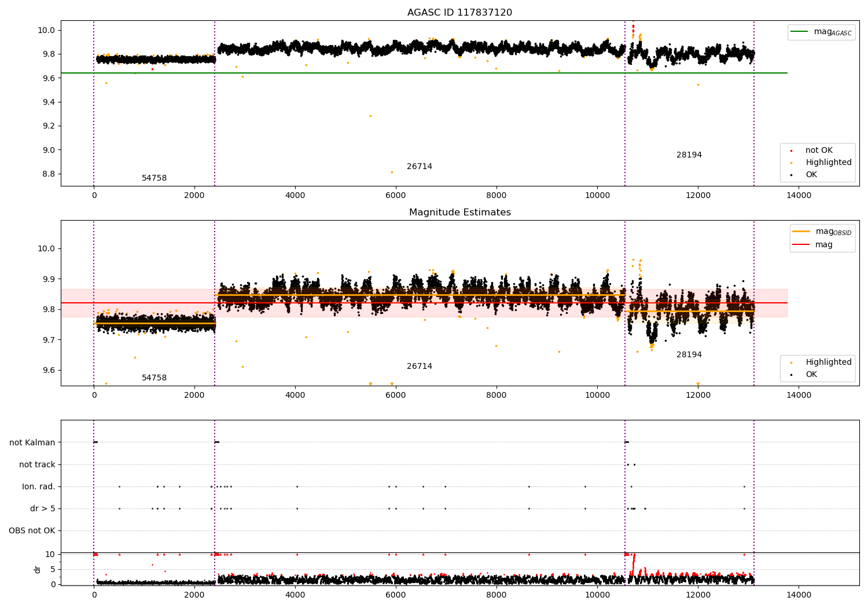The width and height of the screenshot is (868, 608).
Task: Click the "not Kalman" row label
Action: [32, 443]
